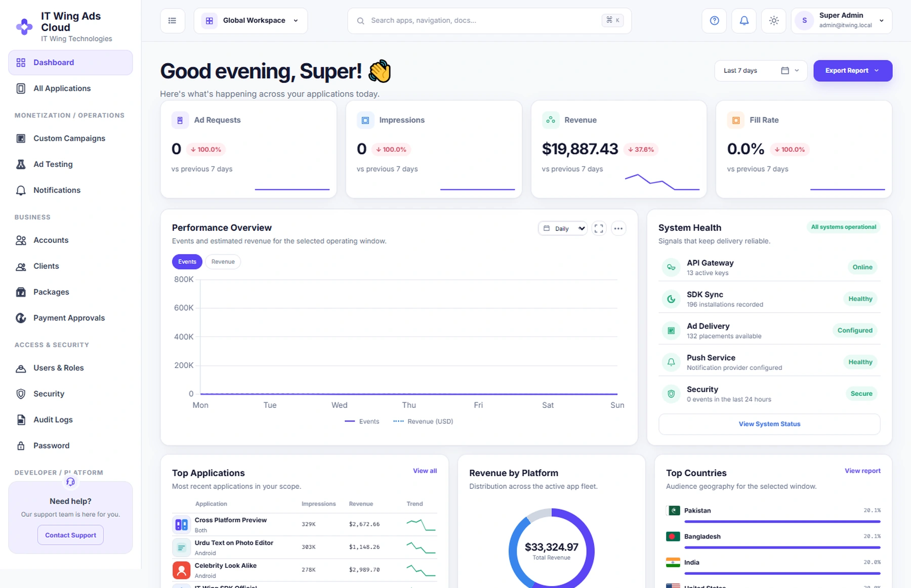The width and height of the screenshot is (911, 588).
Task: Open All Applications in the sidebar
Action: coord(70,89)
